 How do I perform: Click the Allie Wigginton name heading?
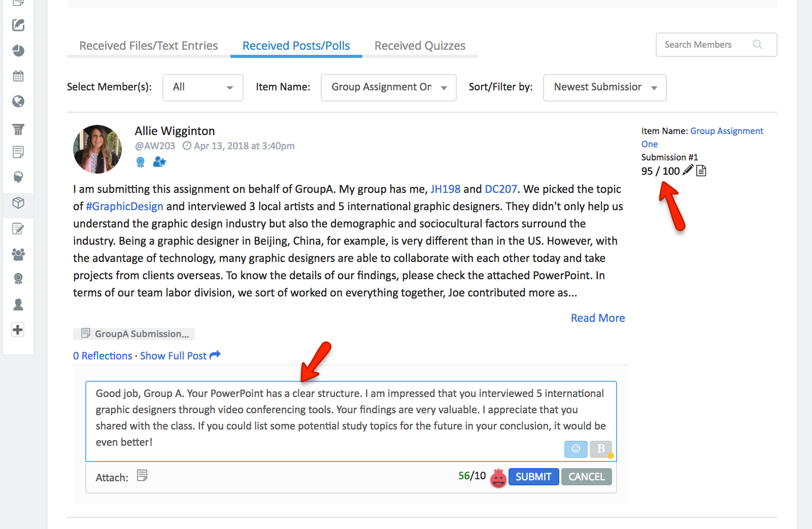[175, 131]
